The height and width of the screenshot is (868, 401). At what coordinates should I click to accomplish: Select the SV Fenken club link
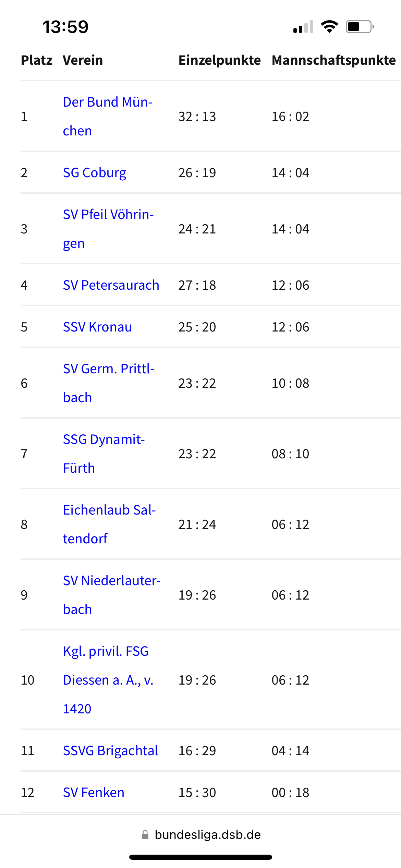pos(94,793)
